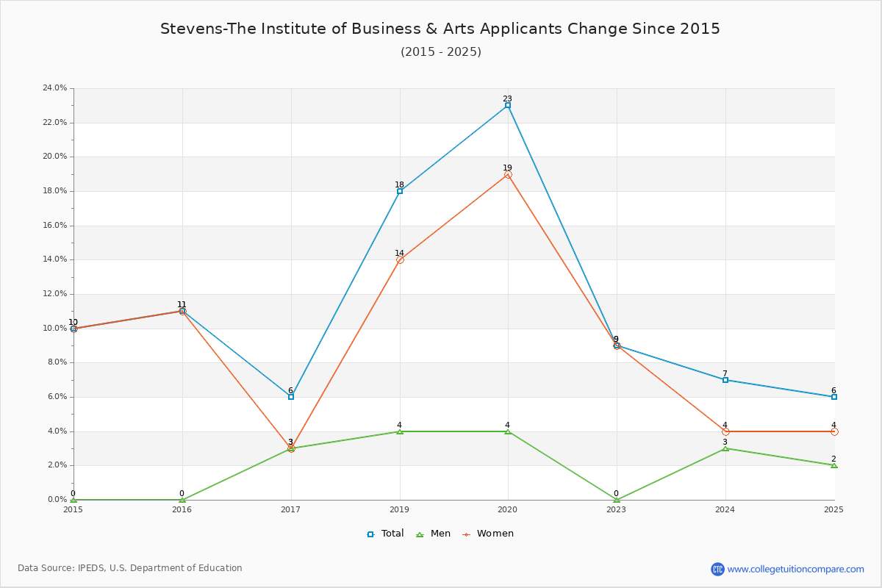
Task: Click the 24.0% y-axis label
Action: (55, 88)
